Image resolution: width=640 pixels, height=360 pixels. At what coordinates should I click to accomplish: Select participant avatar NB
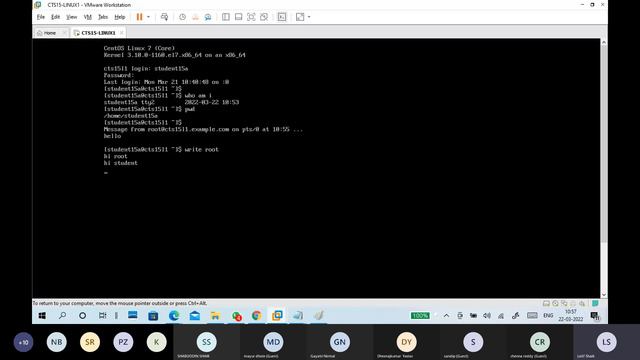(57, 342)
